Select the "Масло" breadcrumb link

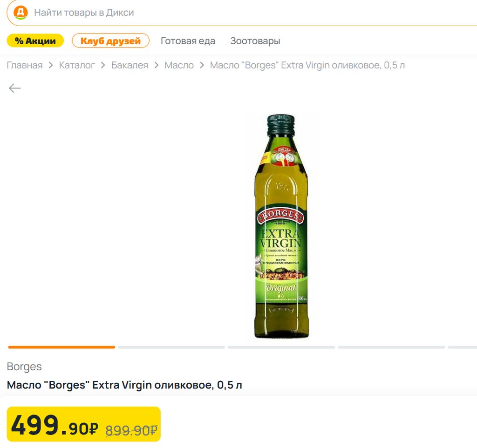pos(179,65)
